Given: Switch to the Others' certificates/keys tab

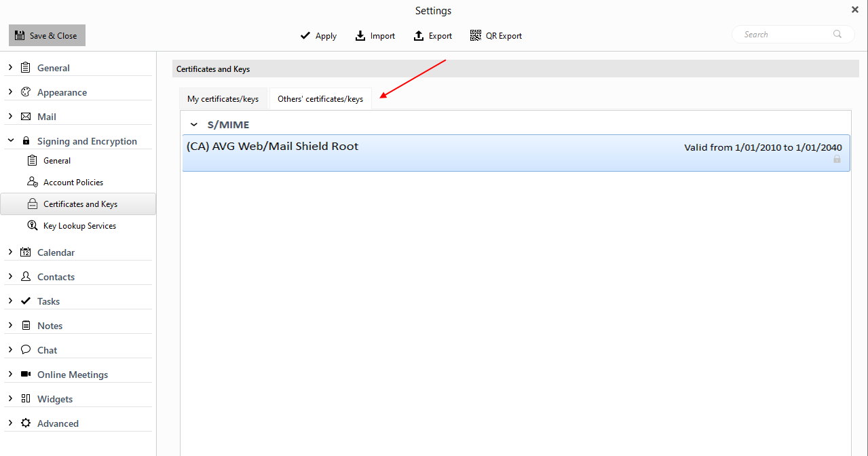Looking at the screenshot, I should [x=320, y=99].
